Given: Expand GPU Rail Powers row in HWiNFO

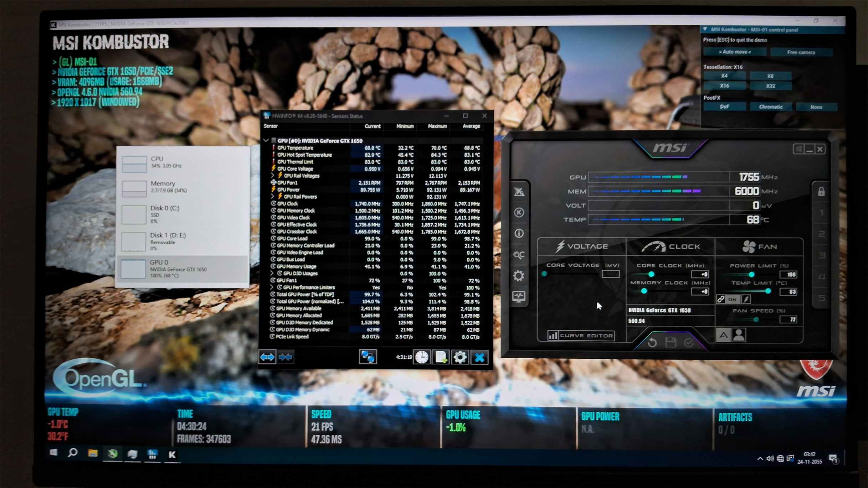Looking at the screenshot, I should pyautogui.click(x=273, y=197).
